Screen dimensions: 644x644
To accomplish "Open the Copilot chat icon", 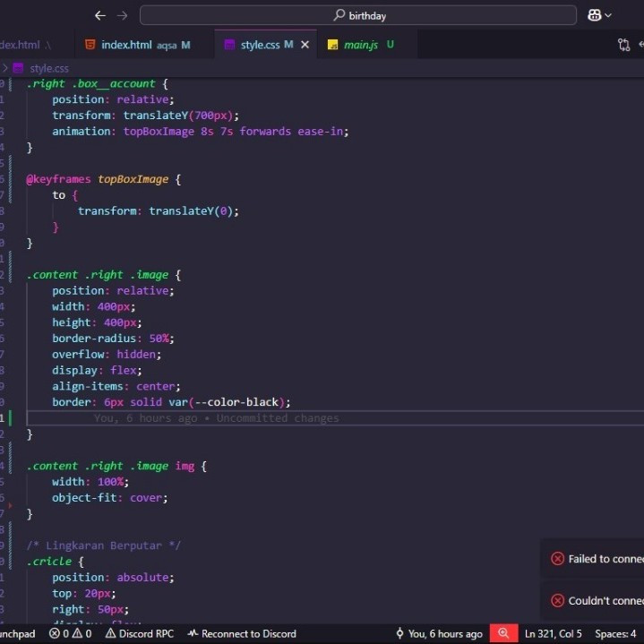I will pyautogui.click(x=594, y=15).
